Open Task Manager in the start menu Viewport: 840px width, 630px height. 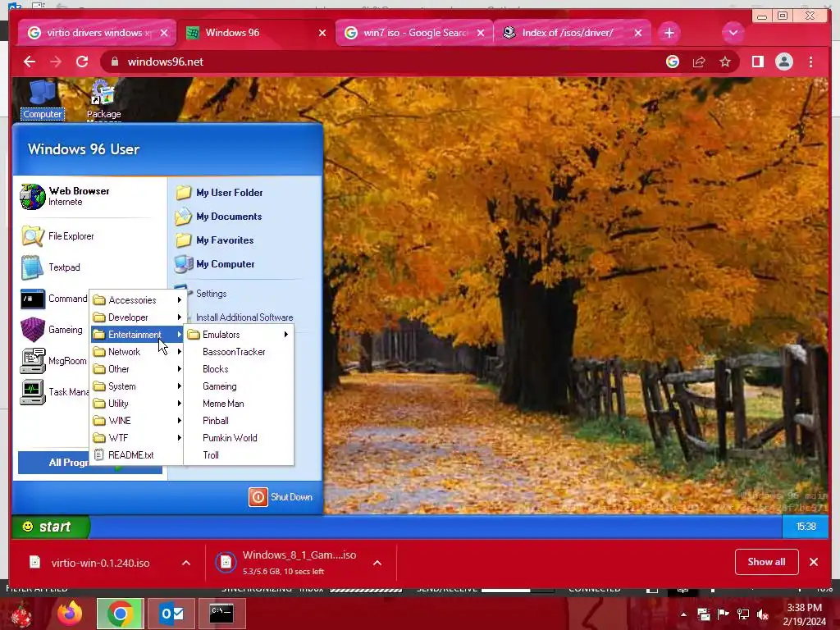click(x=53, y=391)
